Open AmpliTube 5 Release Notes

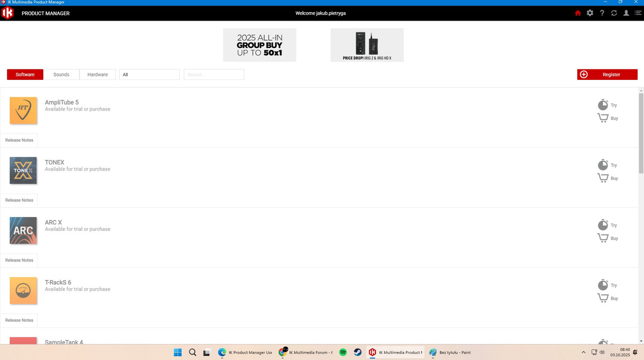pyautogui.click(x=19, y=140)
